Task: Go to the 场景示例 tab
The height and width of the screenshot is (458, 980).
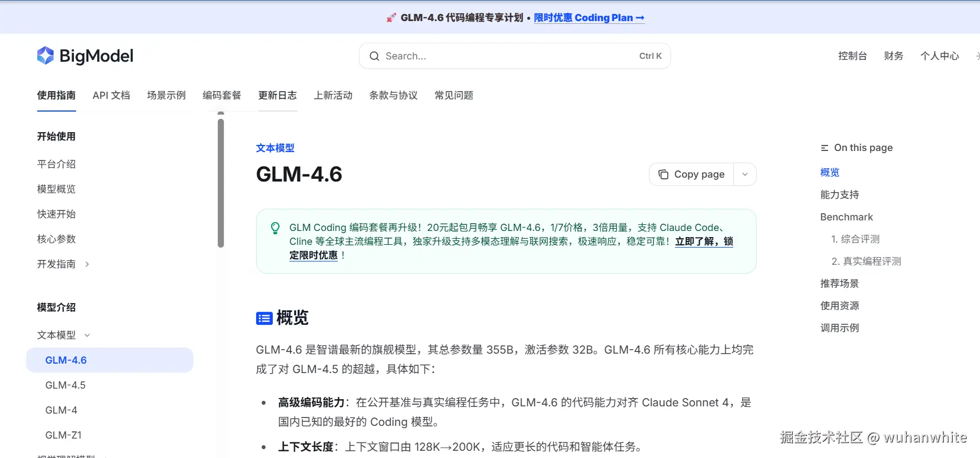Action: (x=167, y=95)
